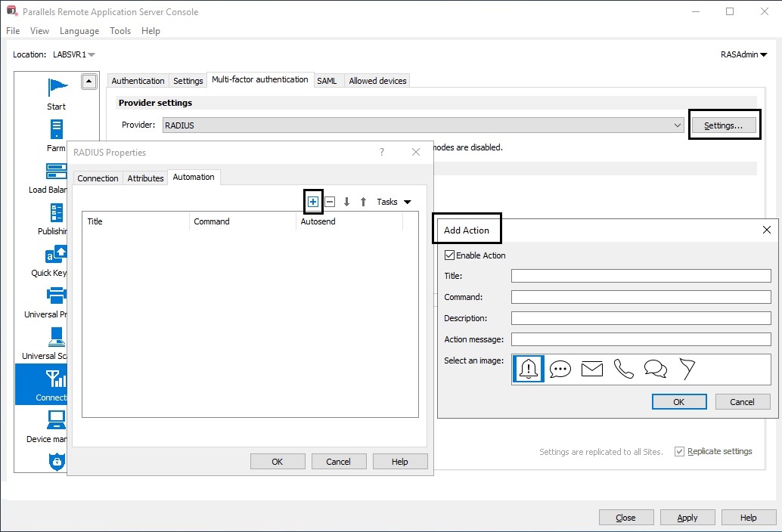Screen dimensions: 782x532
Task: Click the Parallels app icon in title bar
Action: (12, 11)
